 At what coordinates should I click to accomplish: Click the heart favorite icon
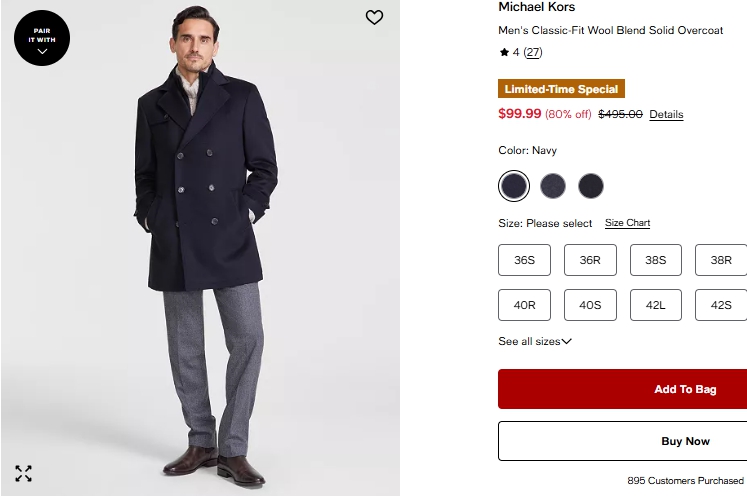(374, 17)
